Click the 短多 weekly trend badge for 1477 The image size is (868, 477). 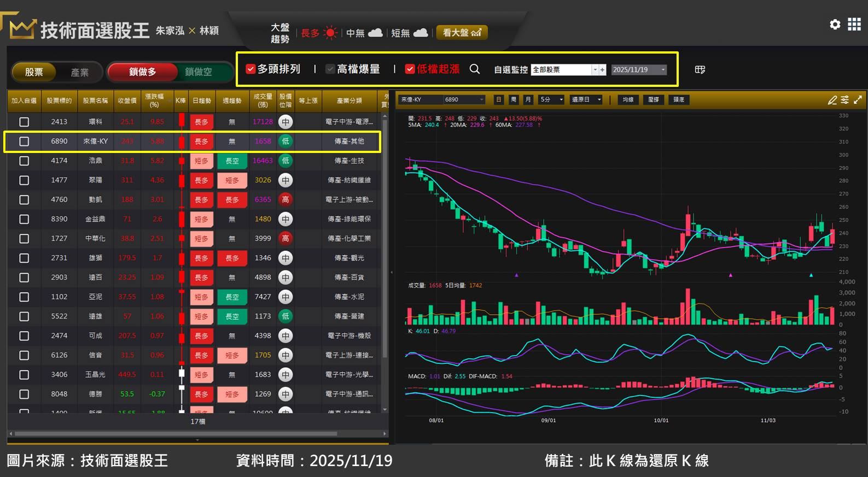click(x=232, y=180)
